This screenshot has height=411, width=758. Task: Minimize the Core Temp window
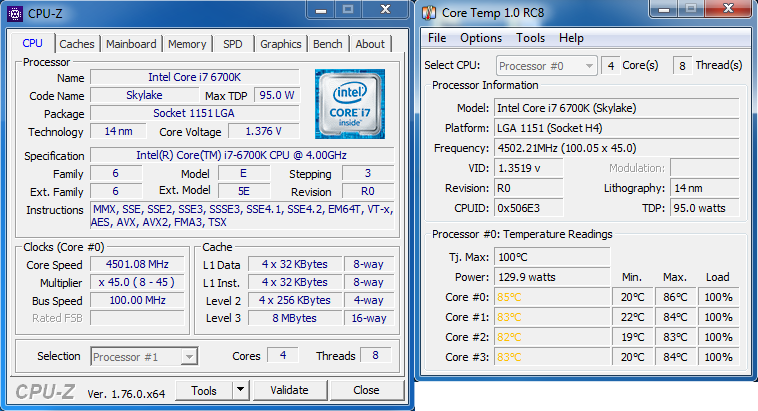[x=664, y=8]
